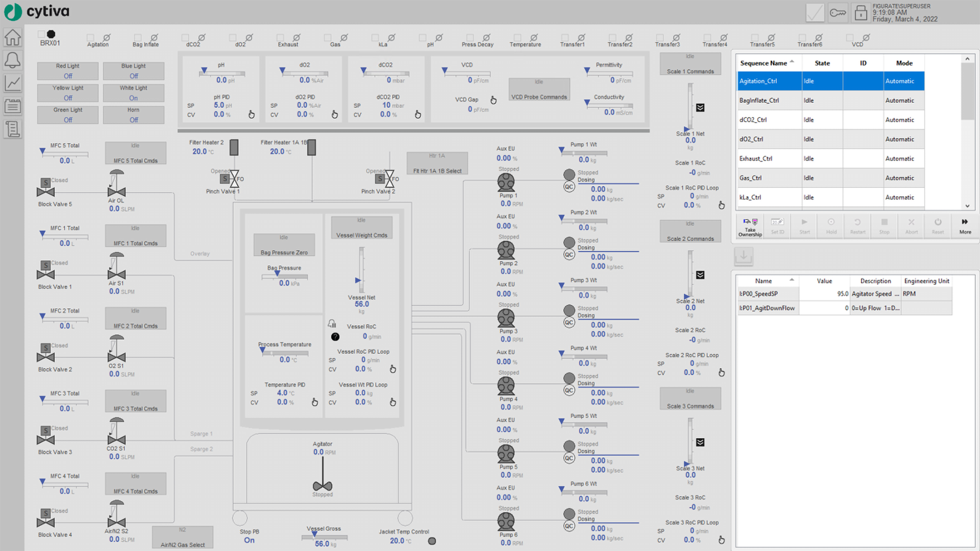Screen dimensions: 980x551
Task: Toggle the Agitation checkbox
Action: [x=90, y=38]
